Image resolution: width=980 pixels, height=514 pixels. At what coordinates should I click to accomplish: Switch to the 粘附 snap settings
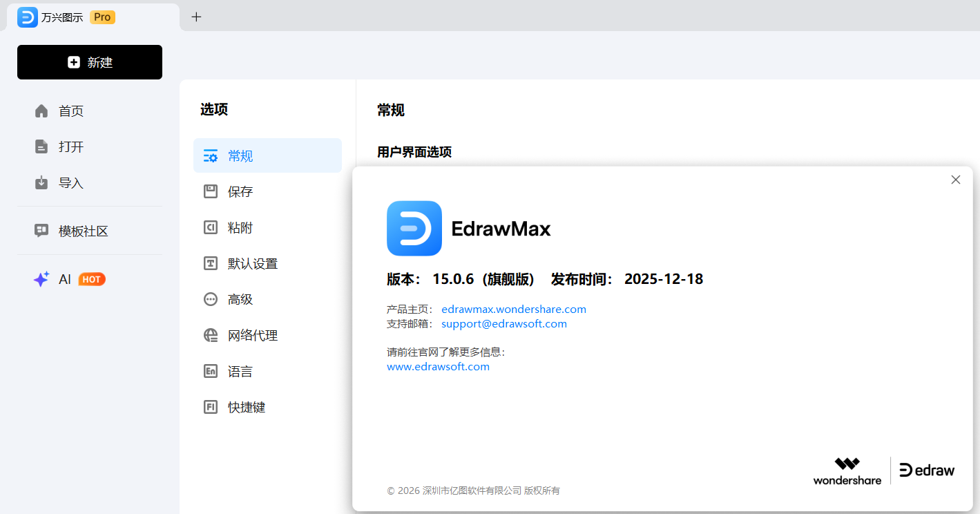[x=240, y=228]
